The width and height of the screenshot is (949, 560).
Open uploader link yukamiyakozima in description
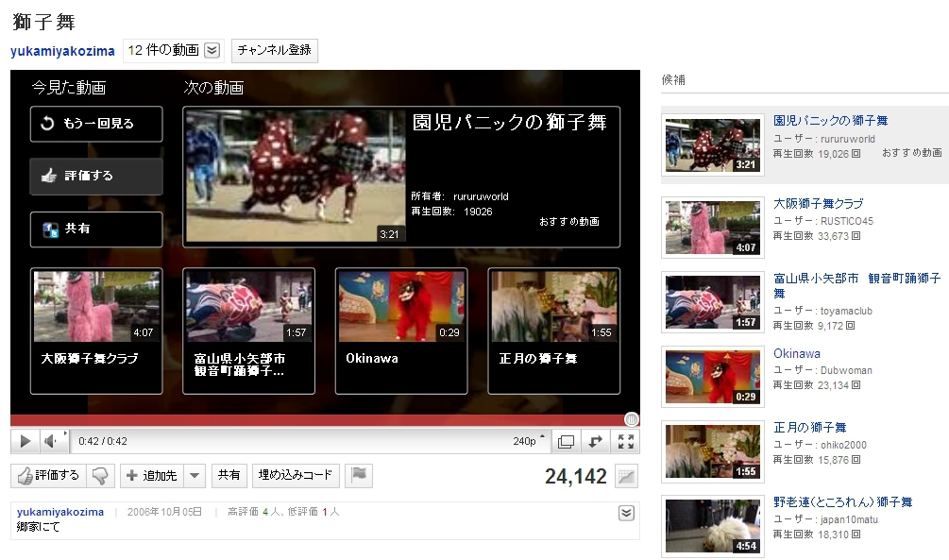(59, 512)
